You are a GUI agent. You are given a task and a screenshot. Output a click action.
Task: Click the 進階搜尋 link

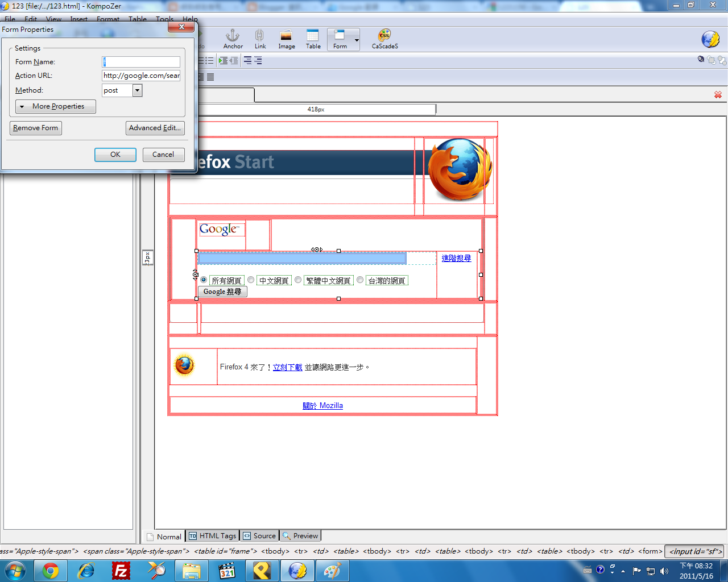tap(456, 258)
